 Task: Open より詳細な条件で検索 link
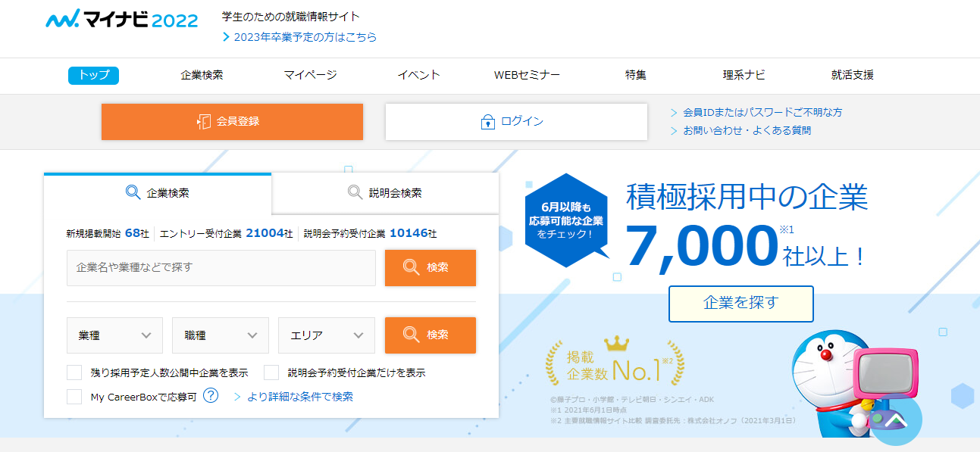(300, 397)
